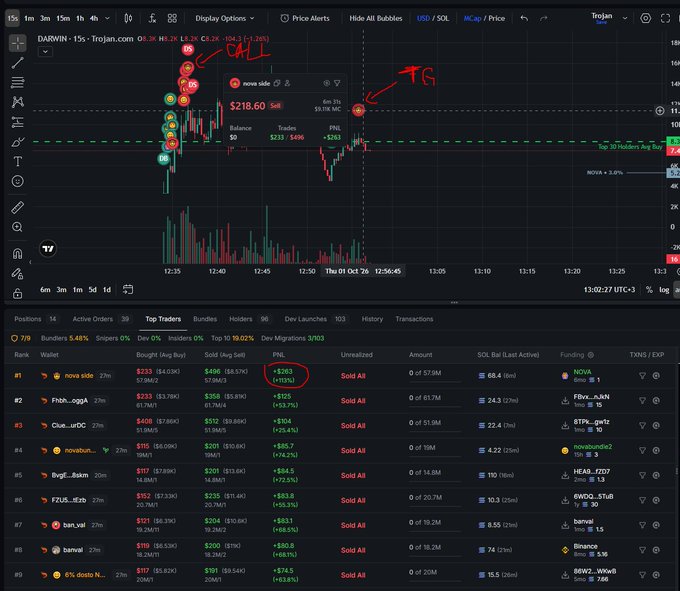Screen dimensions: 680x591
Task: Switch to the 4h timeframe
Action: (94, 18)
